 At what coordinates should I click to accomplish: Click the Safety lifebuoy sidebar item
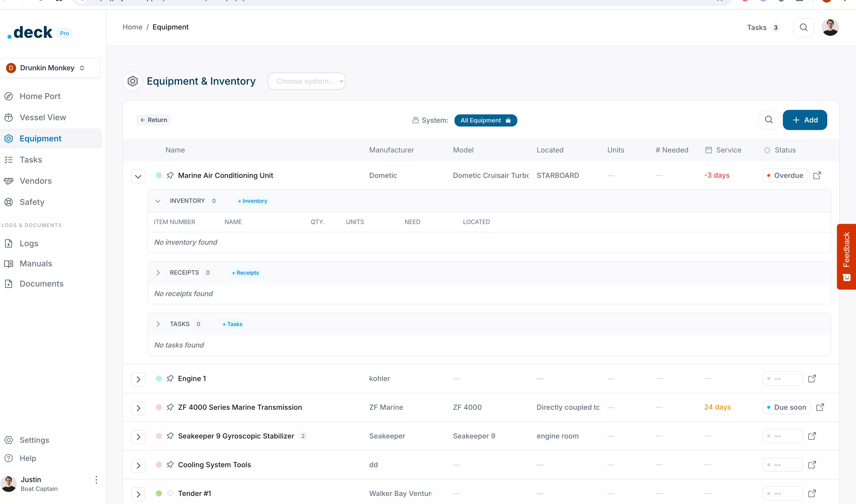coord(32,202)
